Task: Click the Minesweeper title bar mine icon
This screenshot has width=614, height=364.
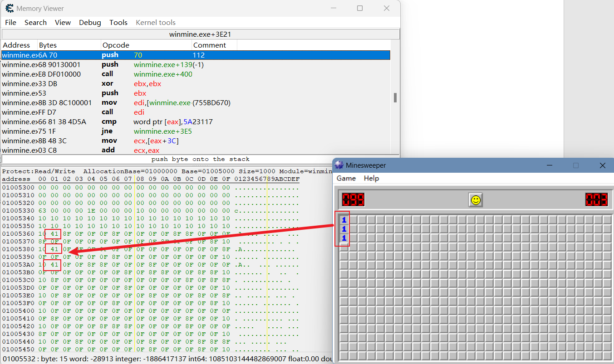Action: 339,165
